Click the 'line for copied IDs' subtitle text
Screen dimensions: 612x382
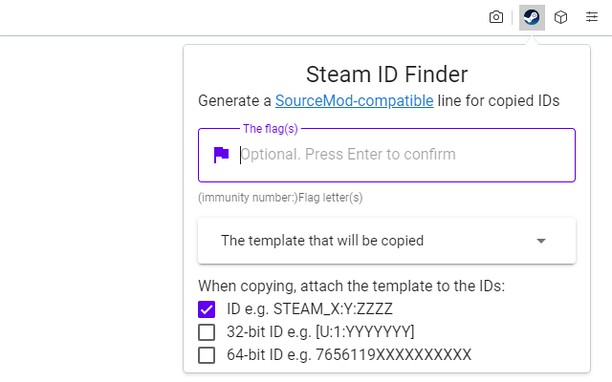tap(498, 101)
